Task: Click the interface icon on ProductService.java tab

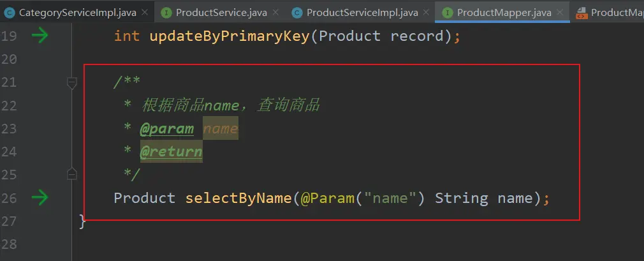Action: point(166,13)
